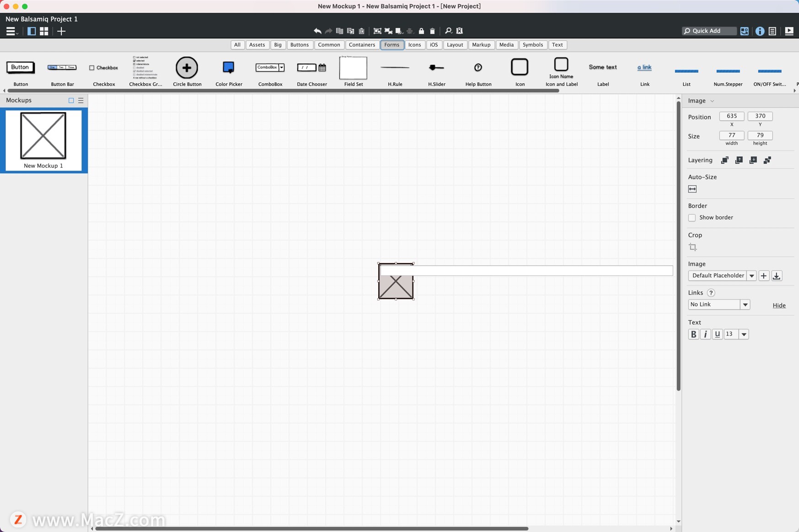Open the font size dropdown in Text section
799x532 pixels.
[x=743, y=334]
